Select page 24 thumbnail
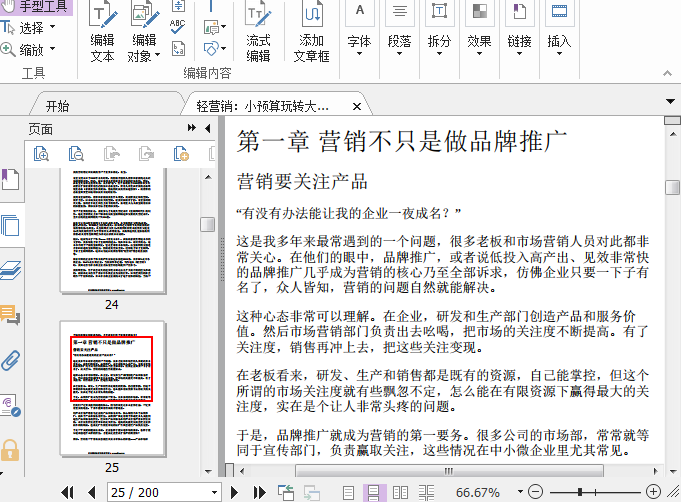Viewport: 681px width, 502px height. click(111, 231)
